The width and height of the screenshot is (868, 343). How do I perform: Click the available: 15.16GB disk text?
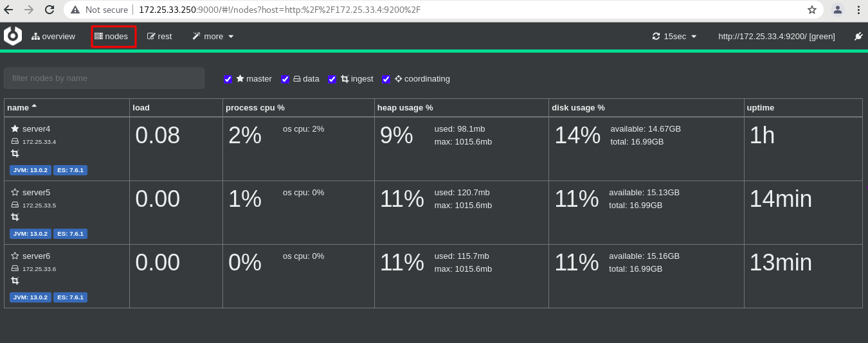coord(644,256)
